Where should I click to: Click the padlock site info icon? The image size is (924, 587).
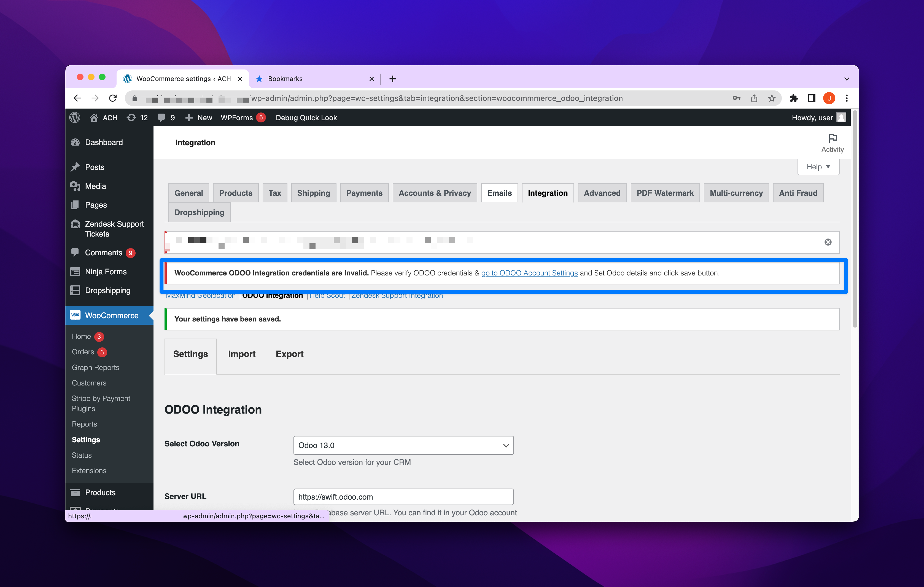coord(135,99)
